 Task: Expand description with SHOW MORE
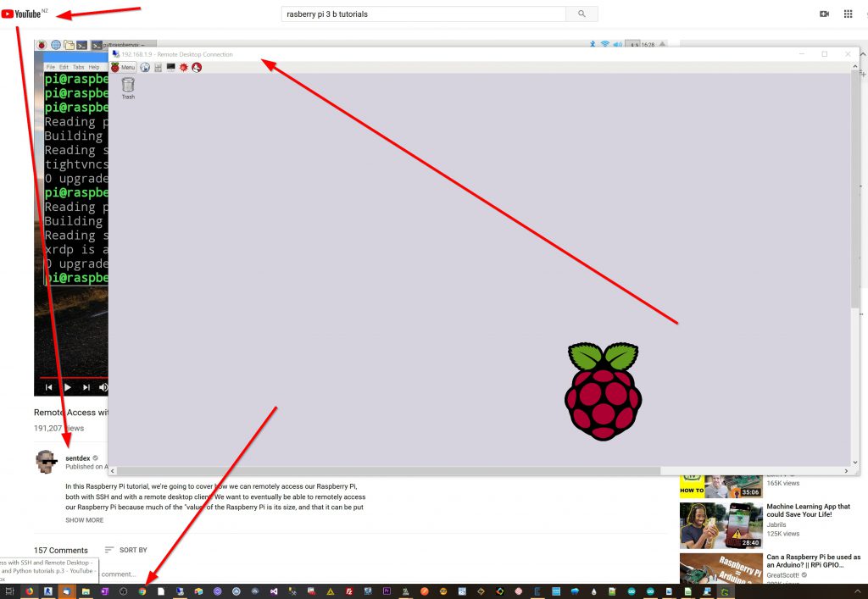point(84,520)
